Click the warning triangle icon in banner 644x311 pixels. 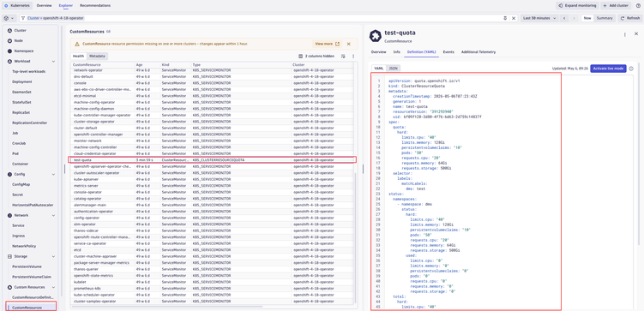click(x=77, y=44)
